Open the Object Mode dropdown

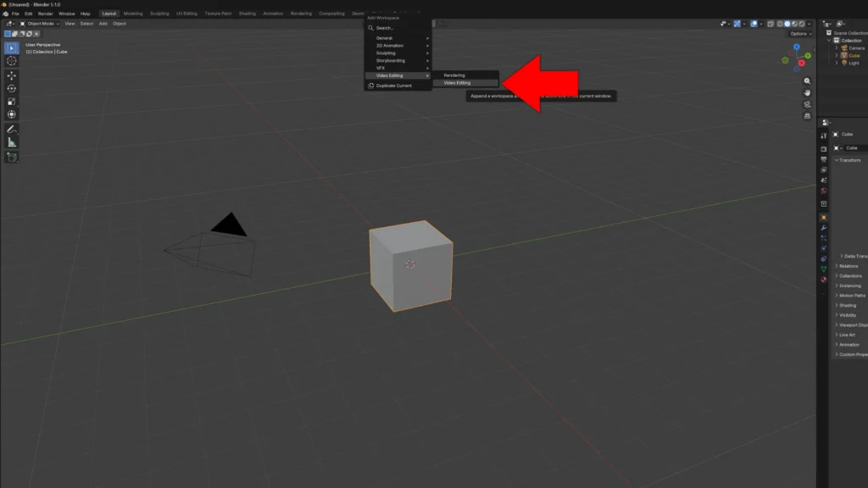(40, 24)
